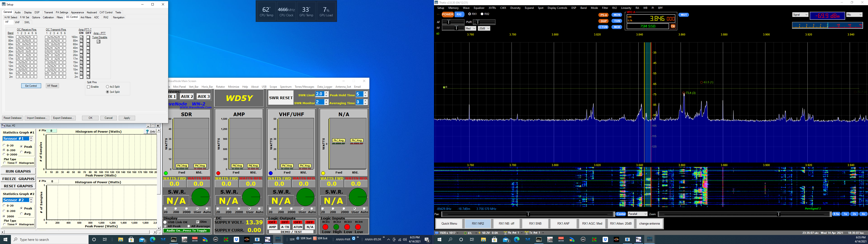
Task: Open Start menu on right monitor taskbar
Action: tap(439, 240)
